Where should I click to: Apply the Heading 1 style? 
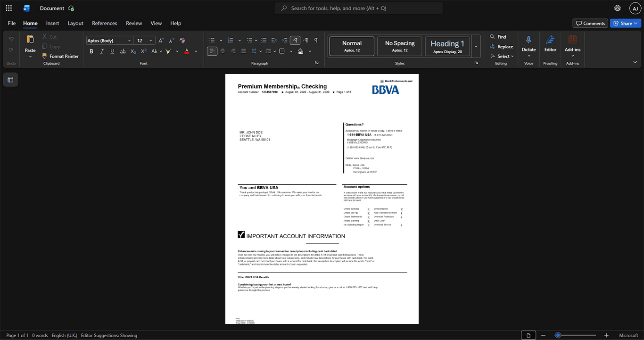pos(447,47)
